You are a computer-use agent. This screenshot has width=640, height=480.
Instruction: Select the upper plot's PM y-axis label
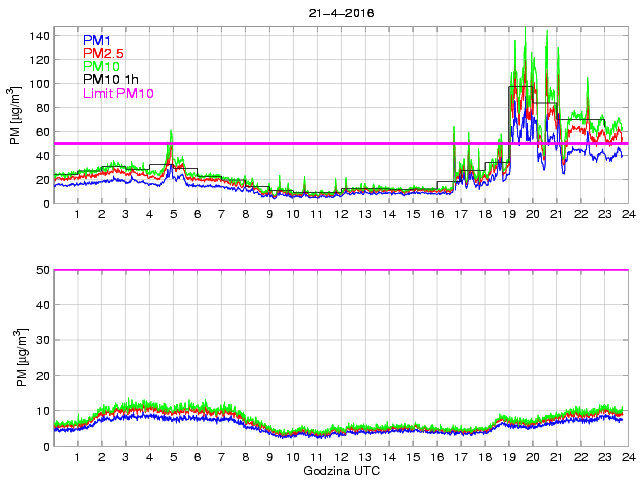15,119
